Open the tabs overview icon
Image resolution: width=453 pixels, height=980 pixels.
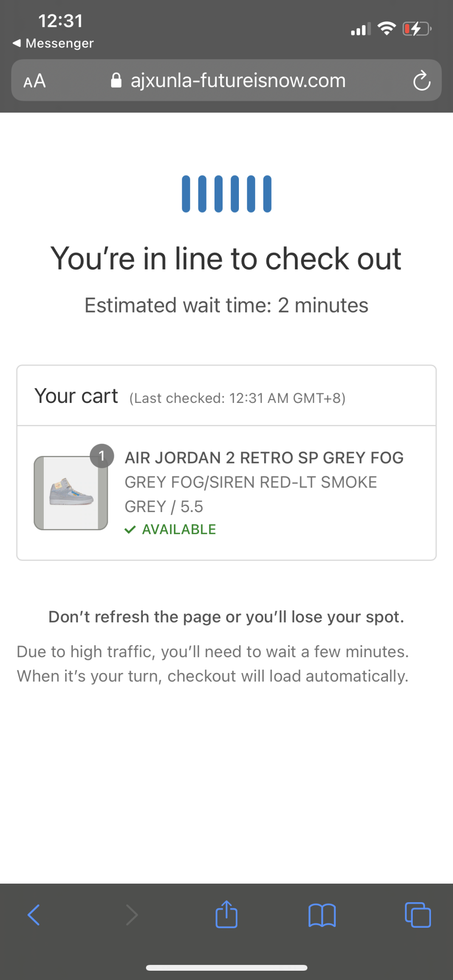(x=418, y=915)
